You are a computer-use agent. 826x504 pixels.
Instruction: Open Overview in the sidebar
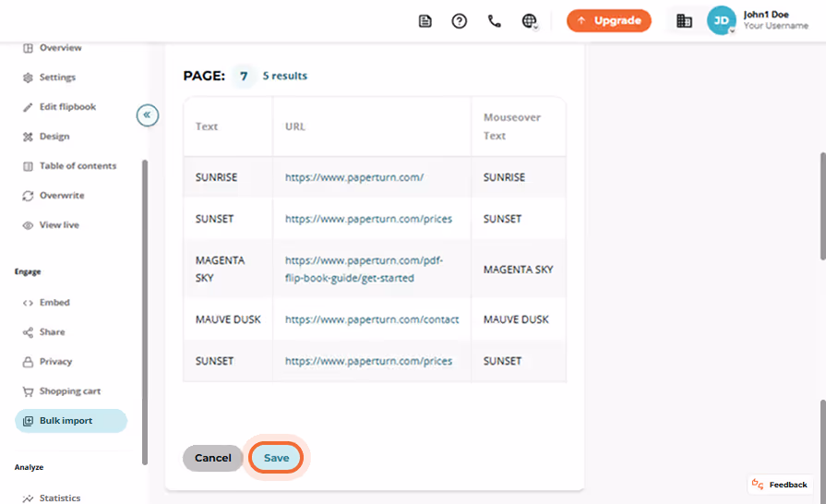point(61,48)
